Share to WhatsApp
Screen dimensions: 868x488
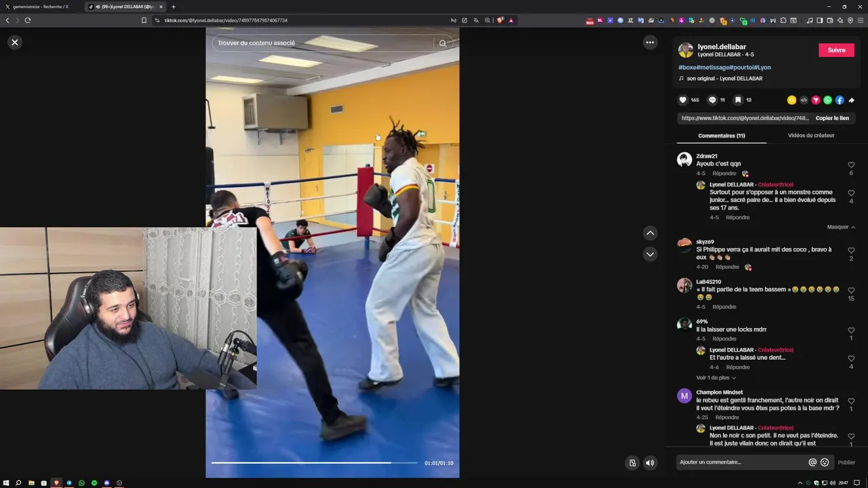pyautogui.click(x=827, y=100)
